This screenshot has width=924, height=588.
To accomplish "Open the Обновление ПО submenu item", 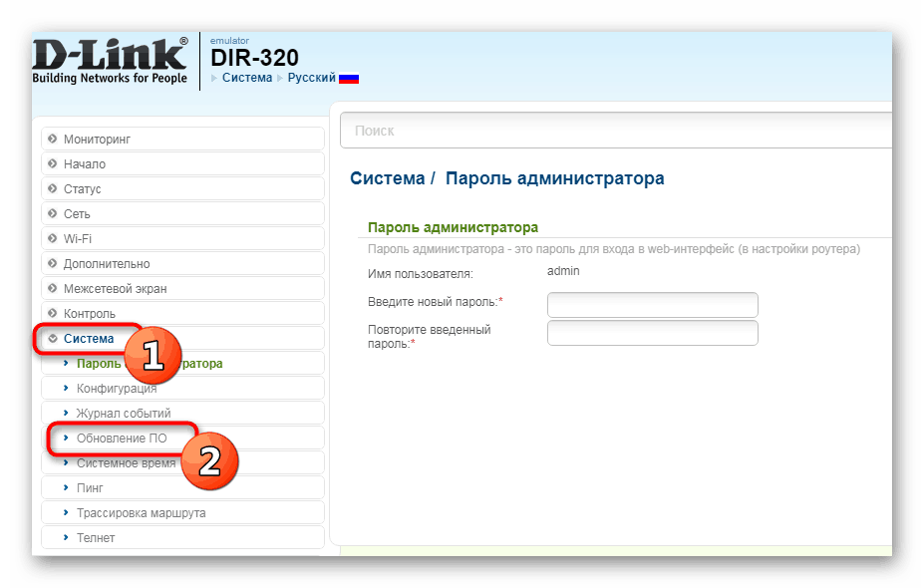I will (x=182, y=438).
